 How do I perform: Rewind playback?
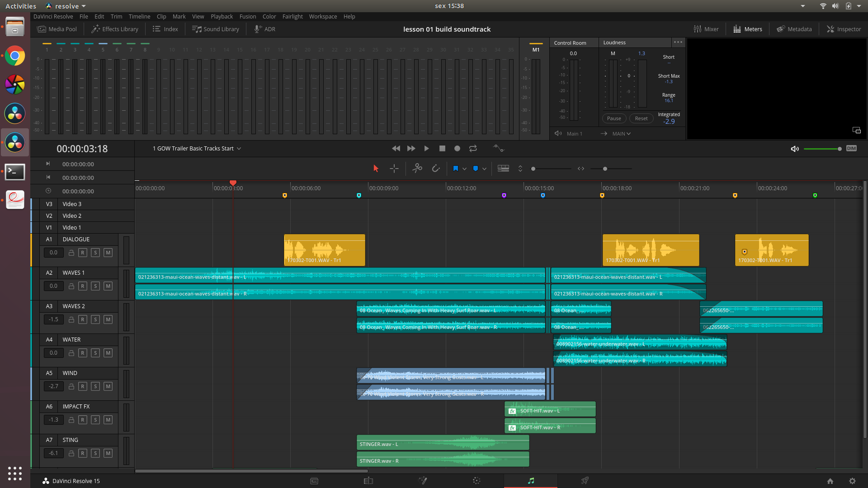point(396,148)
